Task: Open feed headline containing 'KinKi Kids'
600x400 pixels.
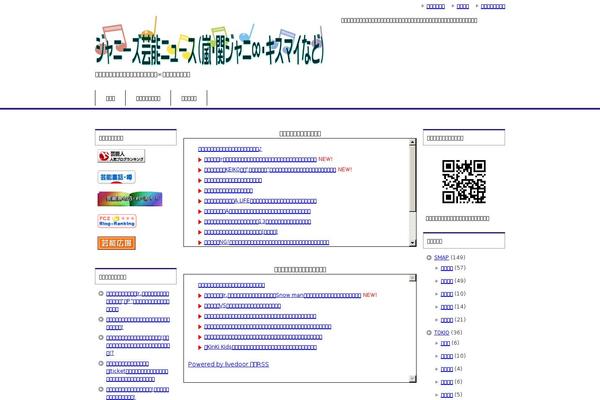Action: [x=260, y=347]
